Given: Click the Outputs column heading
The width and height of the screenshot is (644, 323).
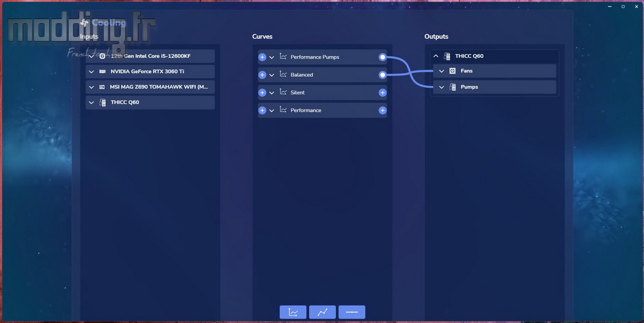Looking at the screenshot, I should coord(436,37).
